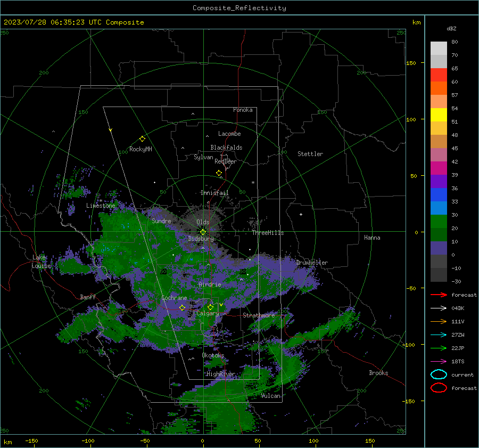This screenshot has width=479, height=448.
Task: Select the blue 36 dBZ legend swatch
Action: (x=439, y=194)
